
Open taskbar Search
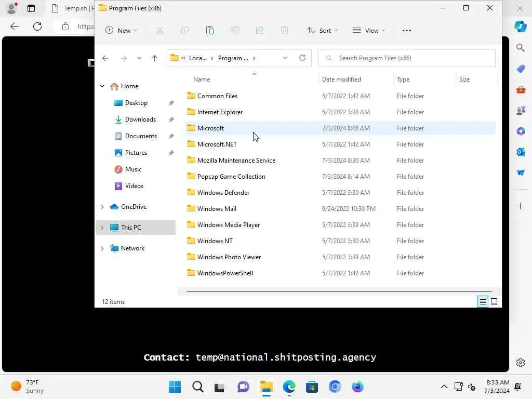198,387
